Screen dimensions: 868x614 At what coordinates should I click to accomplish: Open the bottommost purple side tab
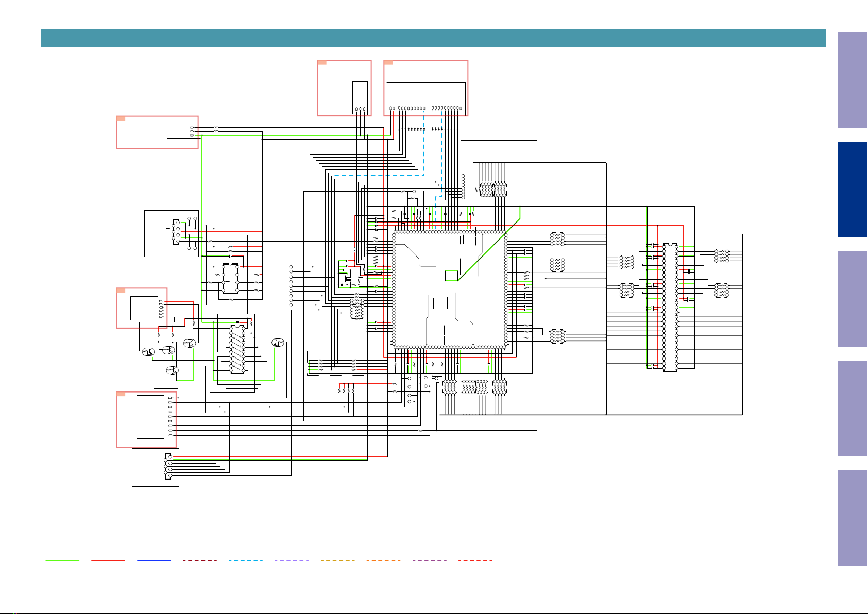pos(853,518)
